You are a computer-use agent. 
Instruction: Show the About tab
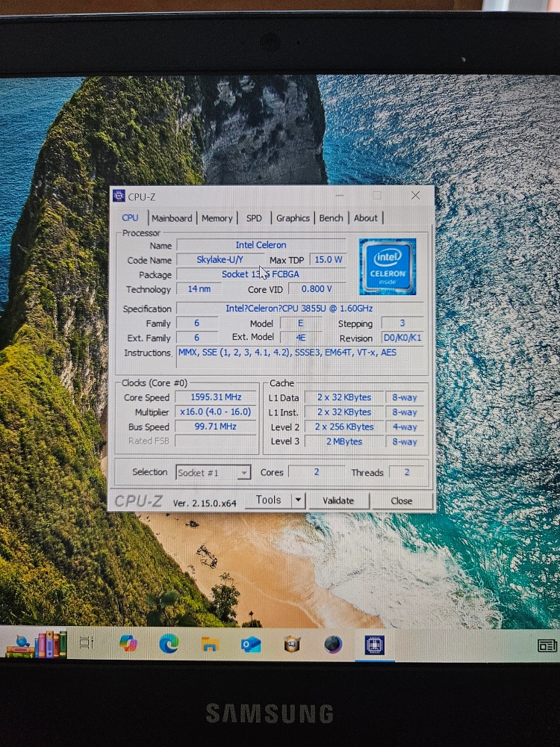(365, 218)
